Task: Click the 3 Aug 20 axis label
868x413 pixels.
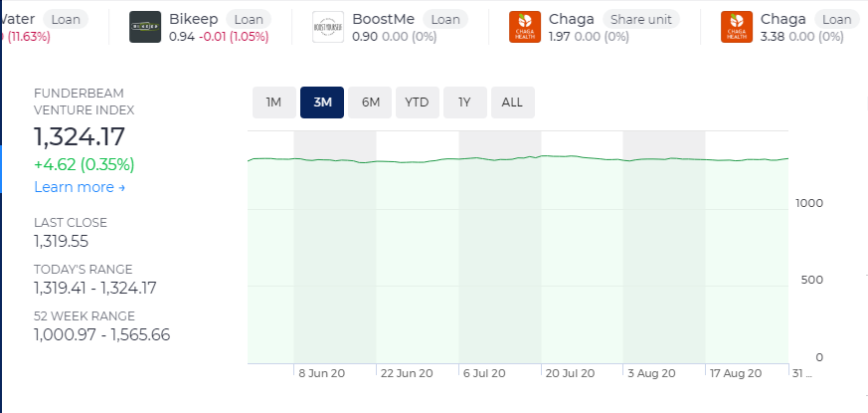Action: click(651, 373)
